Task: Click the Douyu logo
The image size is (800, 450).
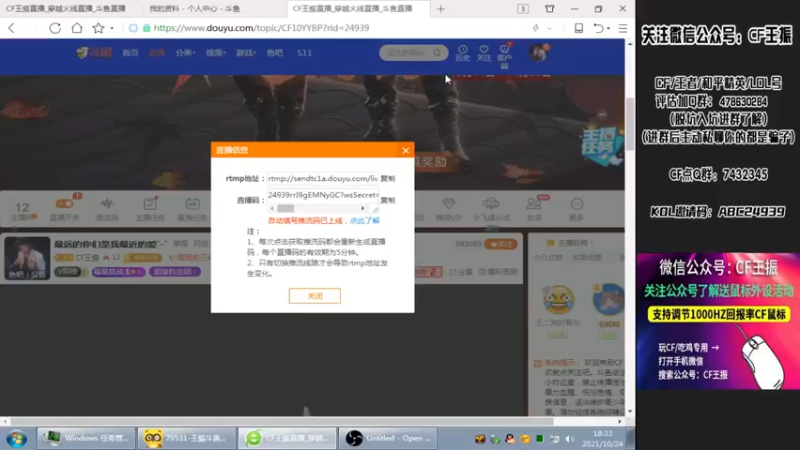Action: click(x=94, y=53)
